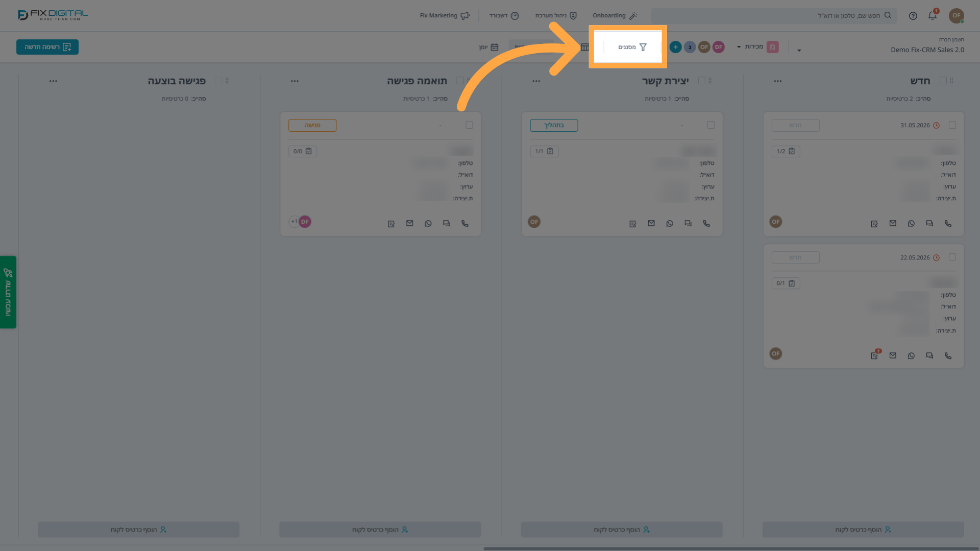Open the three-dots menu of the תואמה פגישה column
The width and height of the screenshot is (980, 551).
point(295,81)
